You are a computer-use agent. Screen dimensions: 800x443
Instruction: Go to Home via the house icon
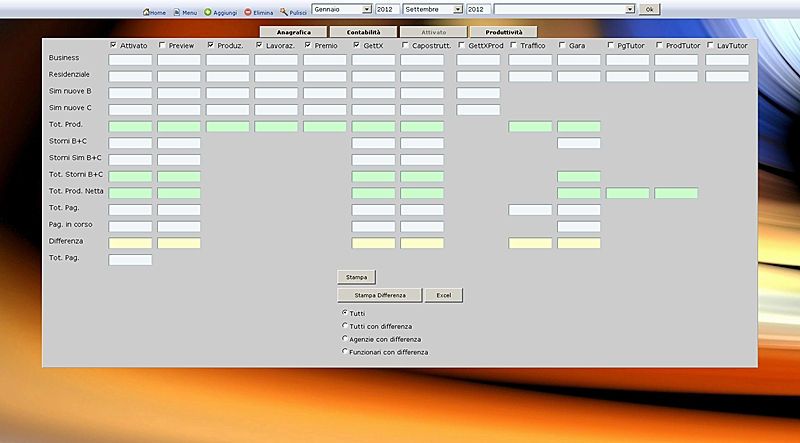point(146,12)
